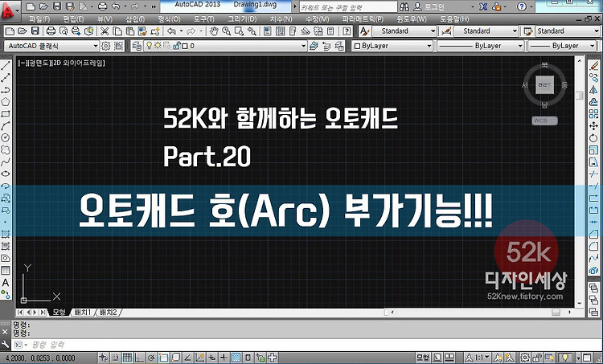Screen dimensions: 603x364
Task: Open the AutoCAD 클래식 workspace dropdown
Action: coord(52,46)
